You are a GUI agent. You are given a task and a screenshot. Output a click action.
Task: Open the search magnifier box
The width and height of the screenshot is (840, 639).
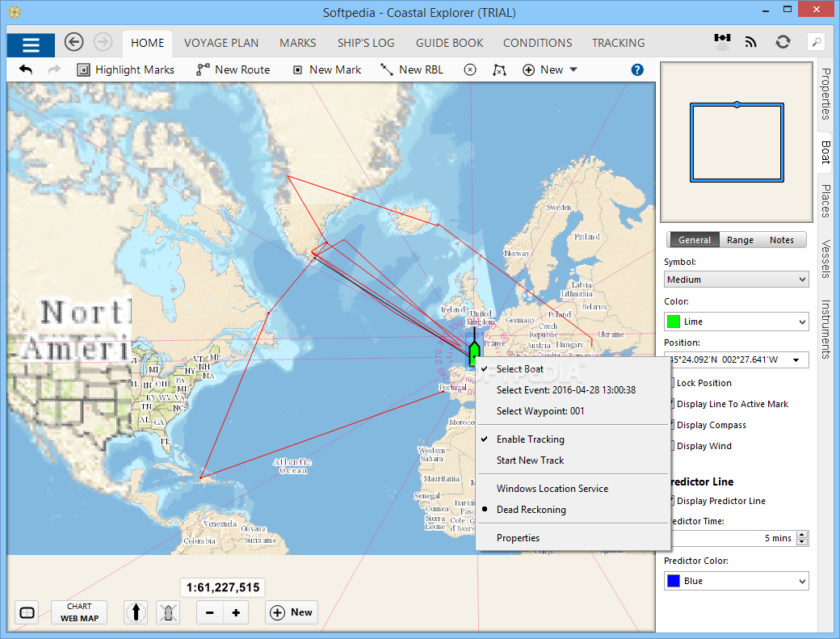(817, 42)
